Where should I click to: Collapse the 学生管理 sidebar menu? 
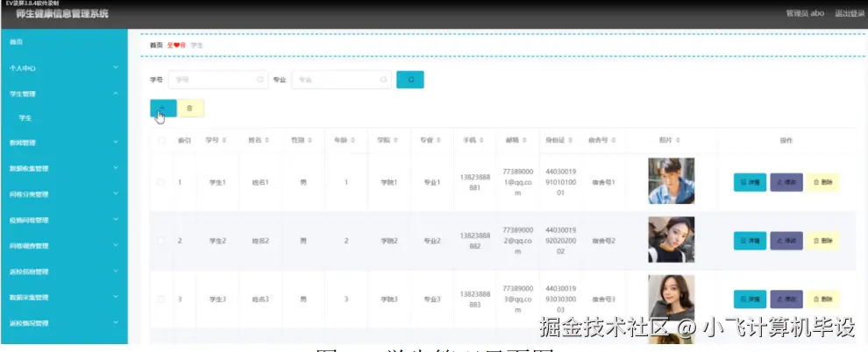tap(64, 94)
